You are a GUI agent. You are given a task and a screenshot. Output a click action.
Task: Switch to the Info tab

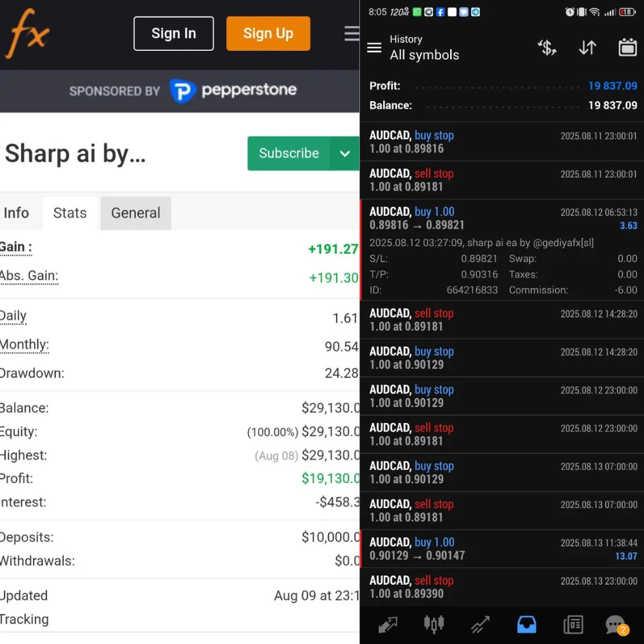point(17,213)
